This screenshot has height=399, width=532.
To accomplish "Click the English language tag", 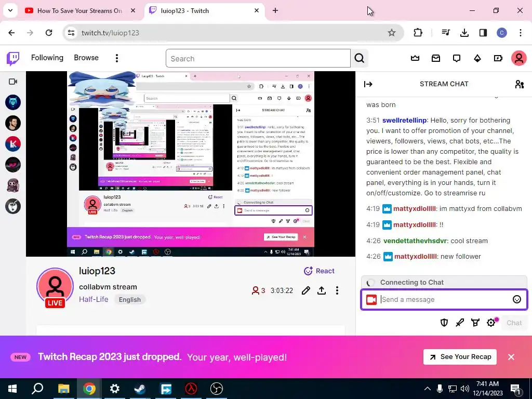I will click(x=129, y=300).
